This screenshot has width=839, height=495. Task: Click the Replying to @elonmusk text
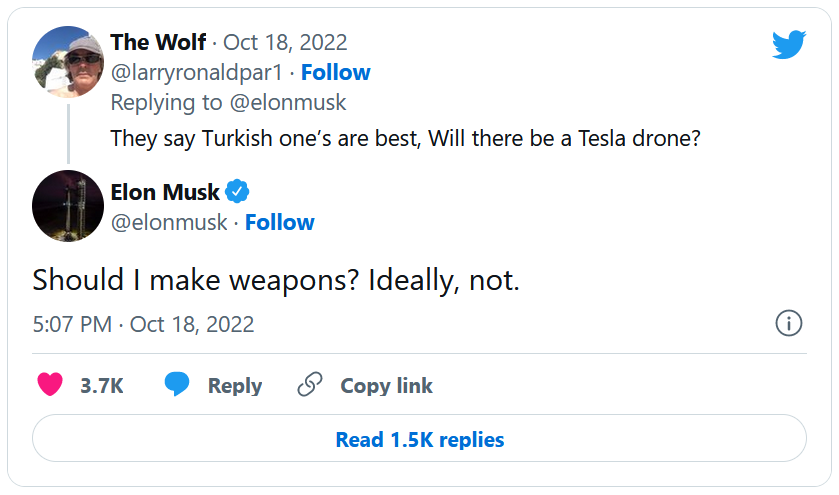tap(228, 102)
